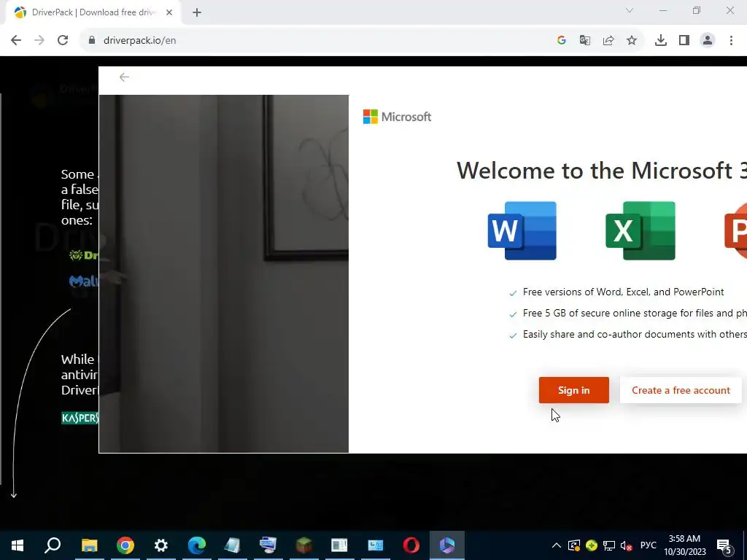Screen dimensions: 747x560
Task: Click the Excel app icon
Action: [640, 231]
